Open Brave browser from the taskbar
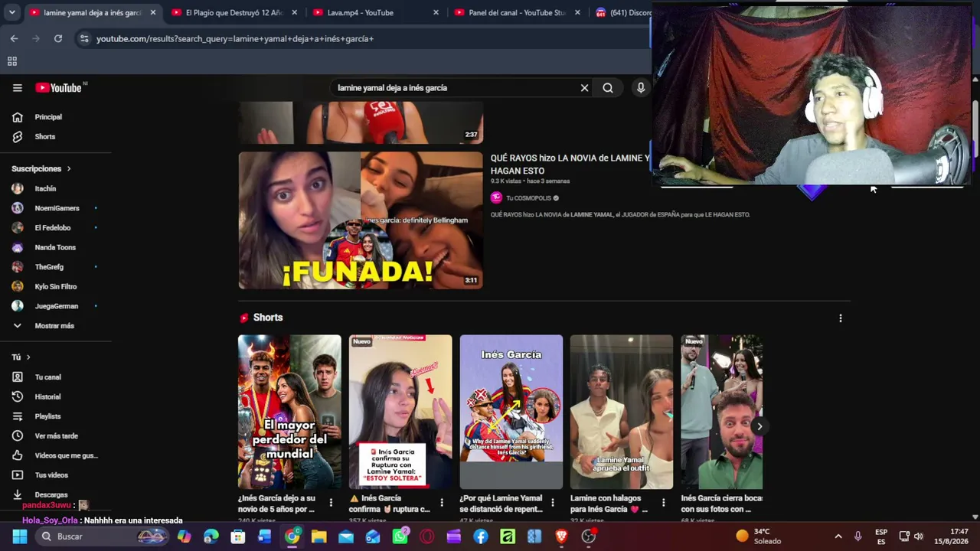Viewport: 980px width, 551px height. point(561,536)
